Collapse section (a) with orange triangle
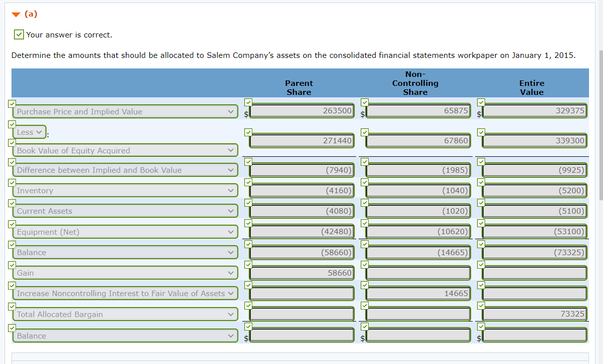The width and height of the screenshot is (603, 364). [x=15, y=14]
